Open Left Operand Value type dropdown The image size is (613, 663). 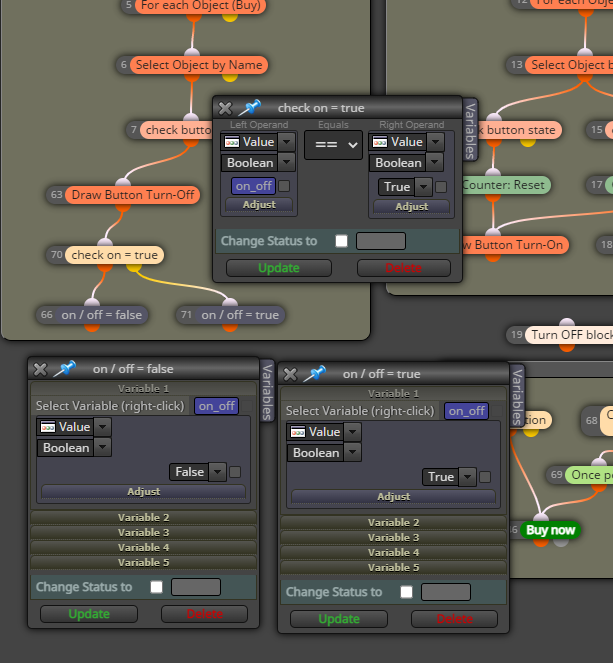coord(287,142)
